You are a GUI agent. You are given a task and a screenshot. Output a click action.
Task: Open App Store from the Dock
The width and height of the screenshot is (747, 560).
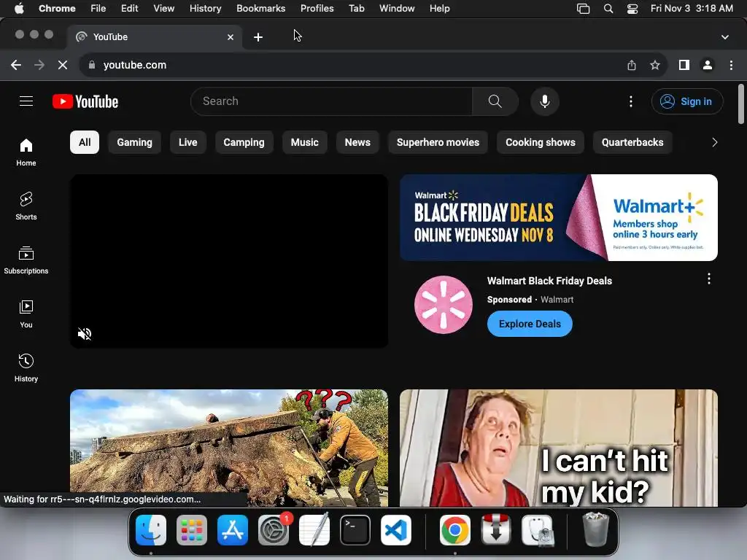coord(233,530)
